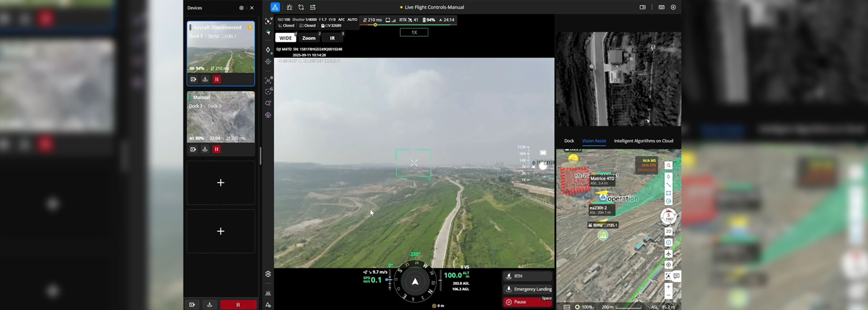Close the Devices panel
The height and width of the screenshot is (310, 868).
(252, 8)
